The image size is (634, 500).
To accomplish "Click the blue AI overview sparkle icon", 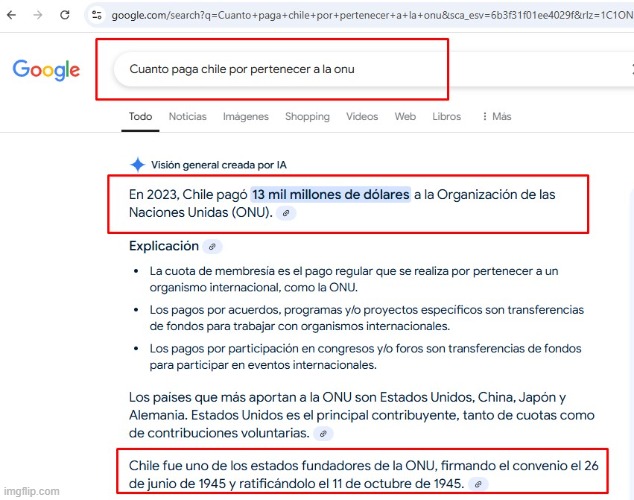I will tap(137, 165).
